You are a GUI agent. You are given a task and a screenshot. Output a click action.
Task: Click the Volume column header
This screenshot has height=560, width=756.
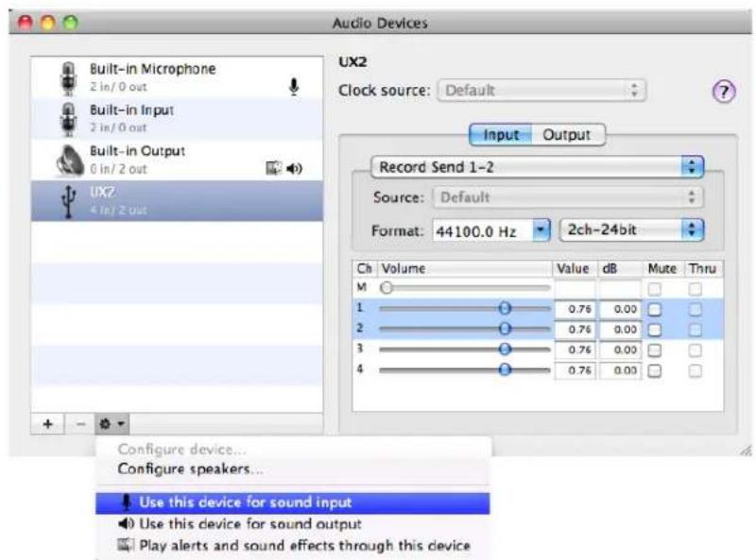point(465,268)
